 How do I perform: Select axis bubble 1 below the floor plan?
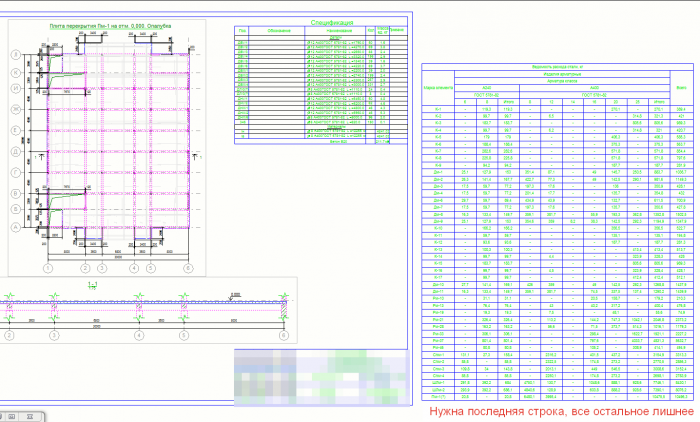point(48,268)
